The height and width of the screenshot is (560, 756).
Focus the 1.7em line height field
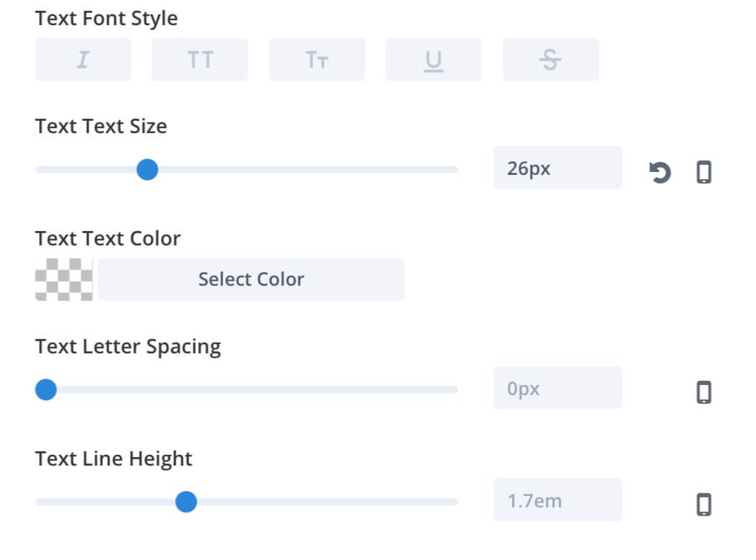click(x=557, y=500)
